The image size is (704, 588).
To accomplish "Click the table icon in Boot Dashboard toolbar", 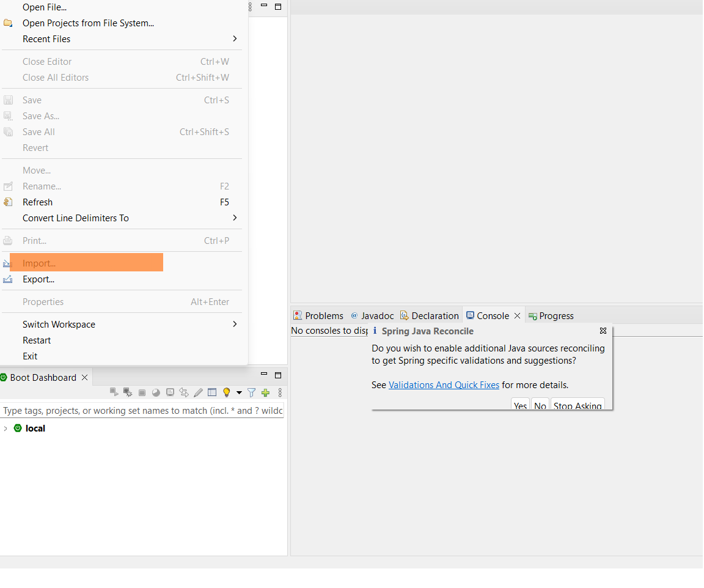I will coord(212,392).
